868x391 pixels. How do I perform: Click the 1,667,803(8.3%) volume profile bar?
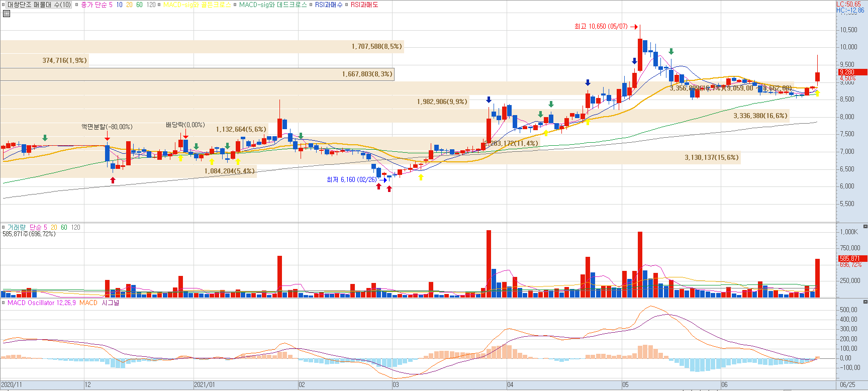[x=197, y=74]
